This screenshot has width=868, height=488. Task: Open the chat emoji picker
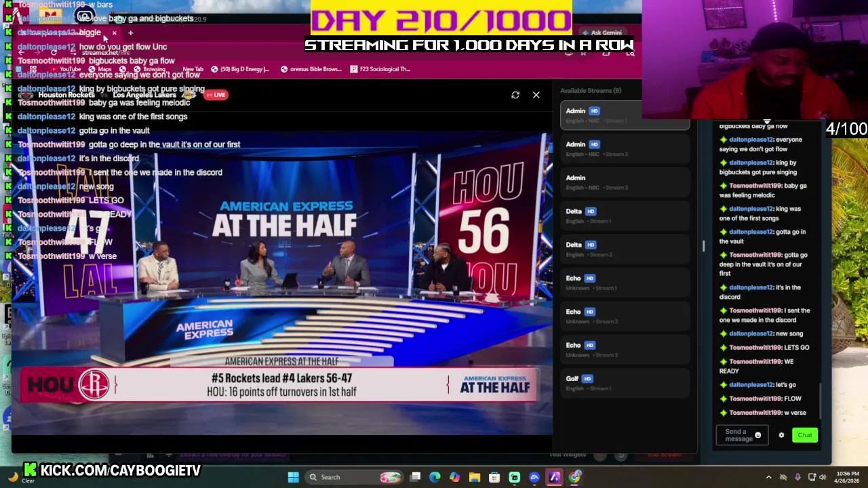click(x=758, y=435)
